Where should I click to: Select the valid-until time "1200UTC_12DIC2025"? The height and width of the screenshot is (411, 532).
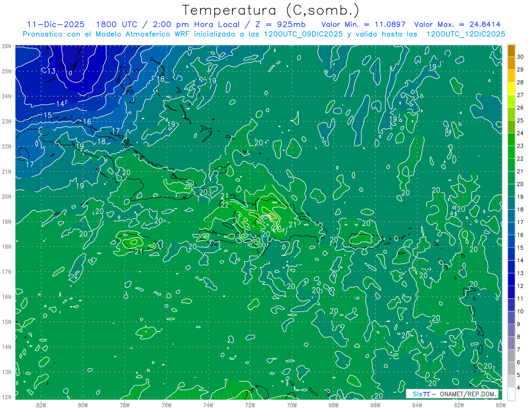pos(465,34)
